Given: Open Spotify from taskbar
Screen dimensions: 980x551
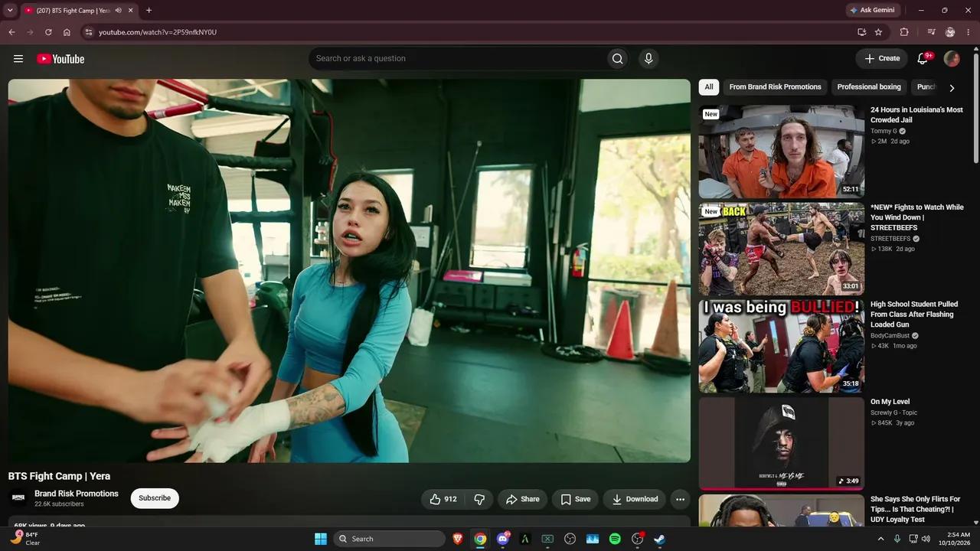Looking at the screenshot, I should (615, 539).
